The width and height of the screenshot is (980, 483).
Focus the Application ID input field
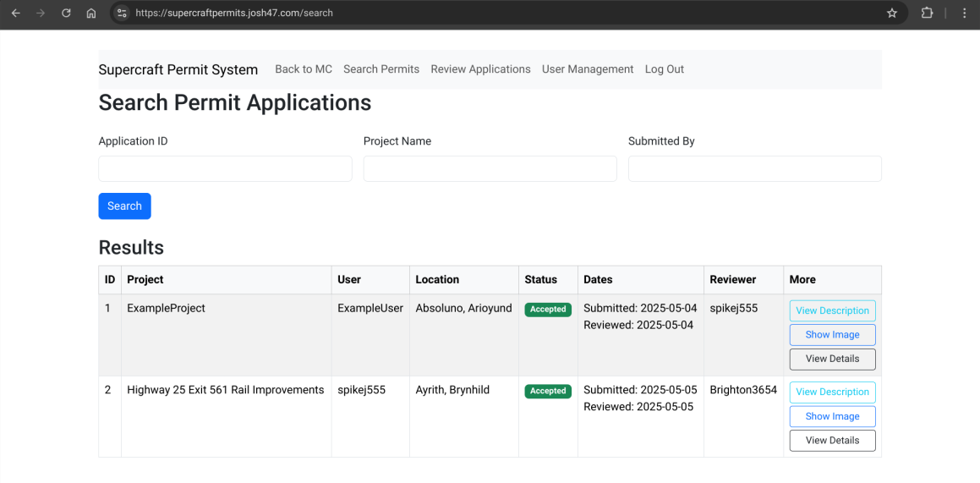(x=225, y=168)
